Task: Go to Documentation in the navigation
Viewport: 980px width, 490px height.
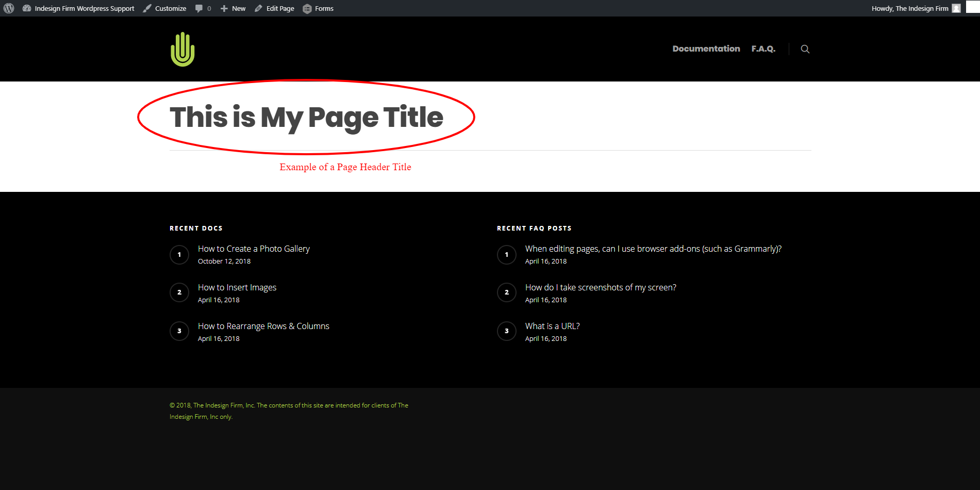Action: 706,48
